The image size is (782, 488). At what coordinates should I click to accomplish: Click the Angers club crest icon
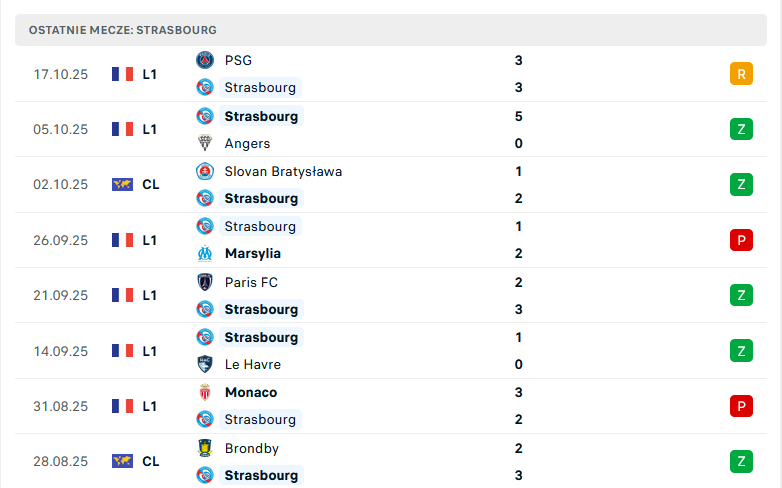tap(205, 143)
